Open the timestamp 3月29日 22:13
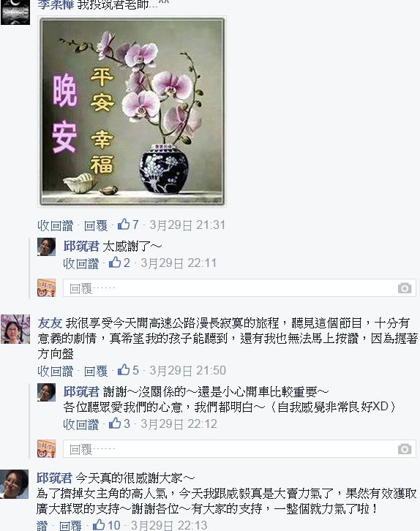Screen dimensions: 420x531 pos(169,525)
